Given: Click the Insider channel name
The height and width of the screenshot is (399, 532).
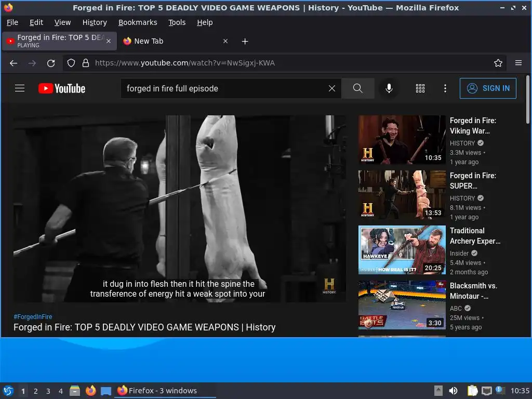Looking at the screenshot, I should pos(459,253).
